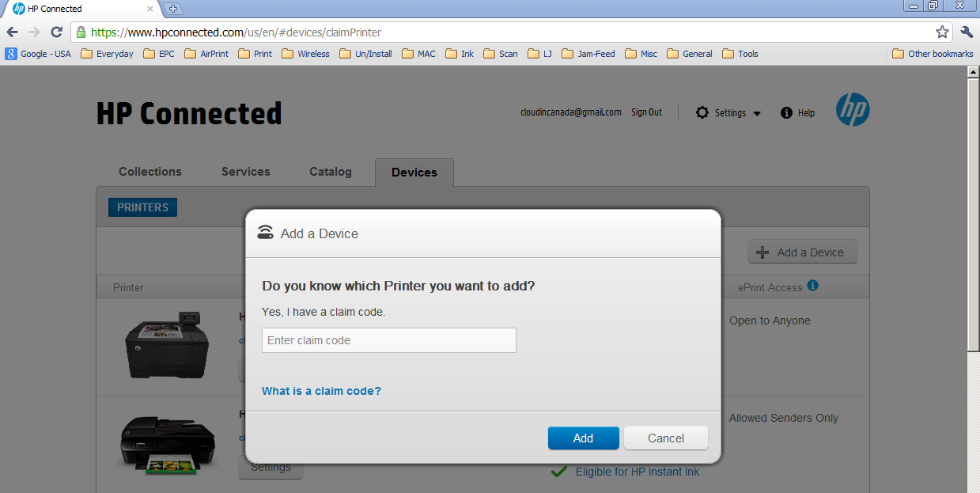Open the Print bookmarks folder
The height and width of the screenshot is (493, 980).
click(255, 54)
